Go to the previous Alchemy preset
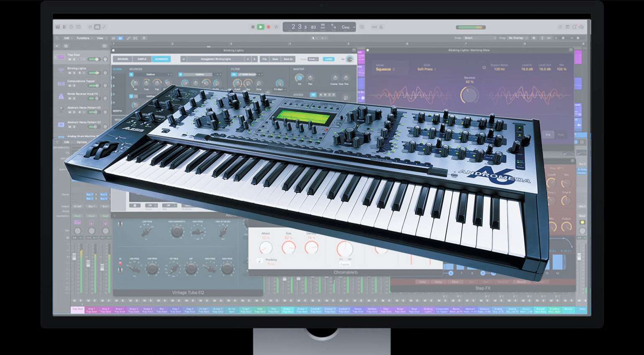This screenshot has height=355, width=644. [248, 59]
